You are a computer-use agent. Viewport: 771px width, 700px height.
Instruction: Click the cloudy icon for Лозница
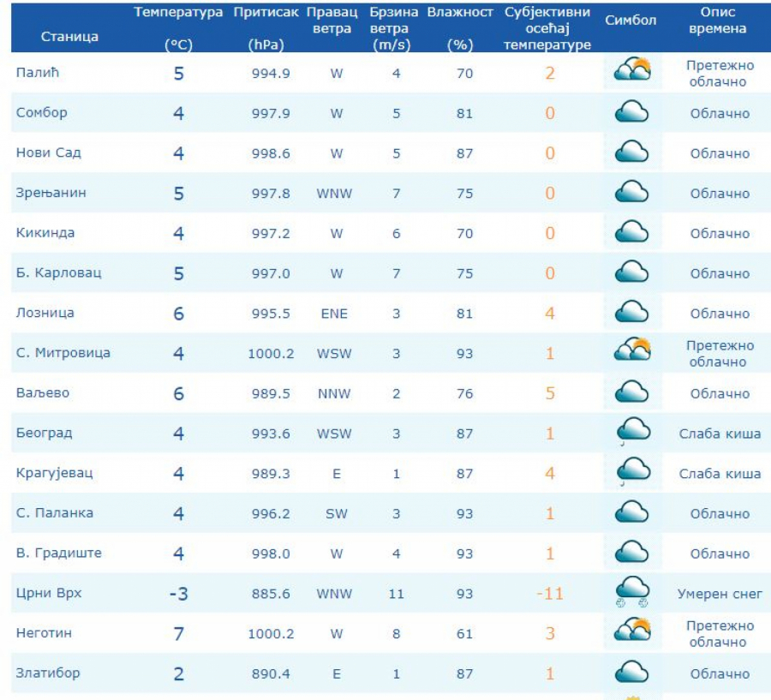pyautogui.click(x=632, y=312)
